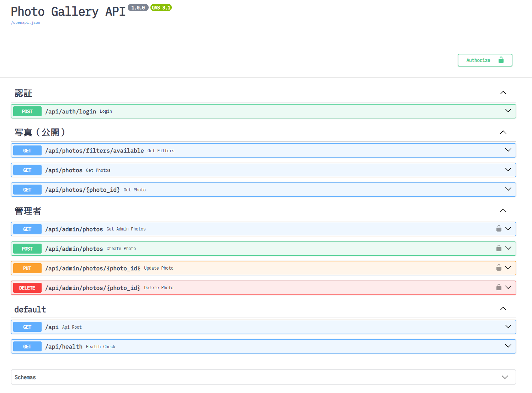The height and width of the screenshot is (393, 532).
Task: Expand the GET /api Api Root chevron
Action: pyautogui.click(x=508, y=327)
